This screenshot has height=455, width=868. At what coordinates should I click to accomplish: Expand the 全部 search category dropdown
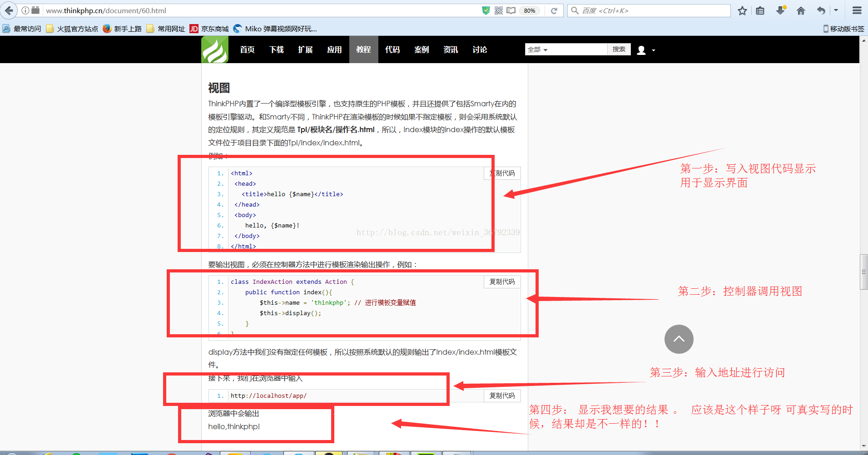click(538, 49)
